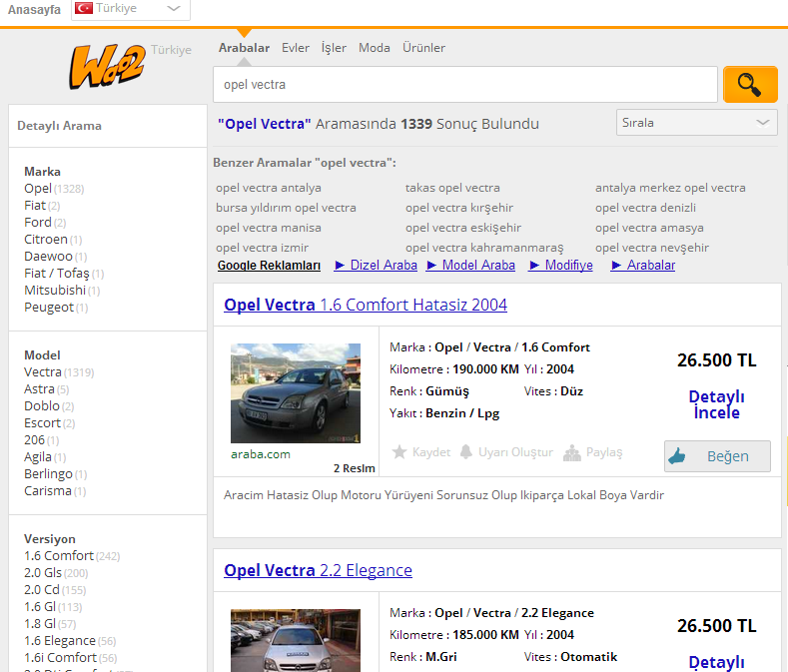Click the araba.com source link
The height and width of the screenshot is (672, 788).
(261, 454)
